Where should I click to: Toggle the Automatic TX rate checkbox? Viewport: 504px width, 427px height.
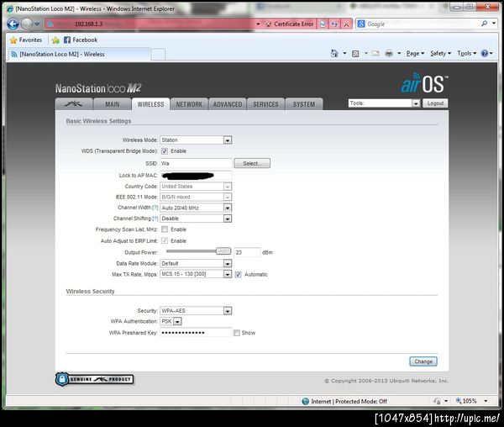click(239, 275)
